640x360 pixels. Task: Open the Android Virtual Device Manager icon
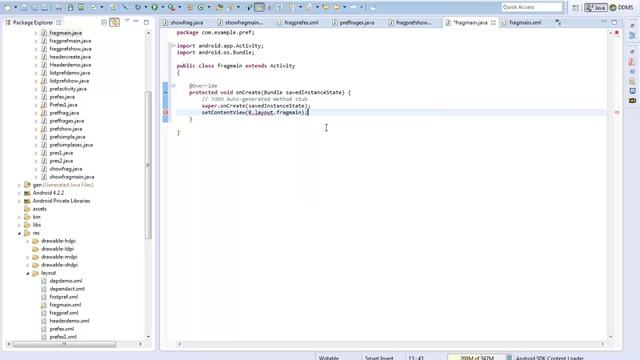(x=81, y=7)
